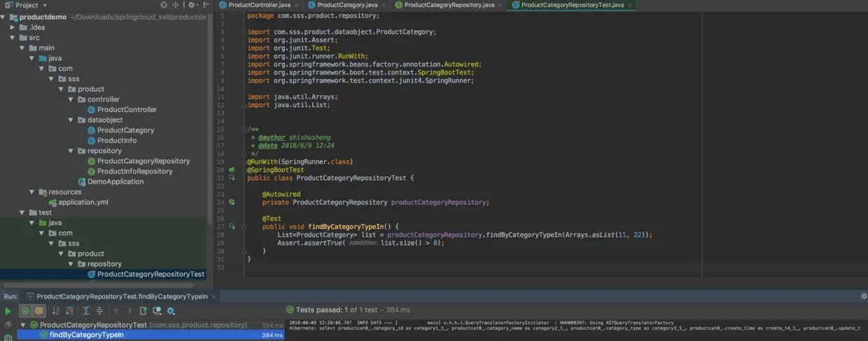Close the ProductCategoryRepository.java editor tab
868x341 pixels.
click(501, 5)
